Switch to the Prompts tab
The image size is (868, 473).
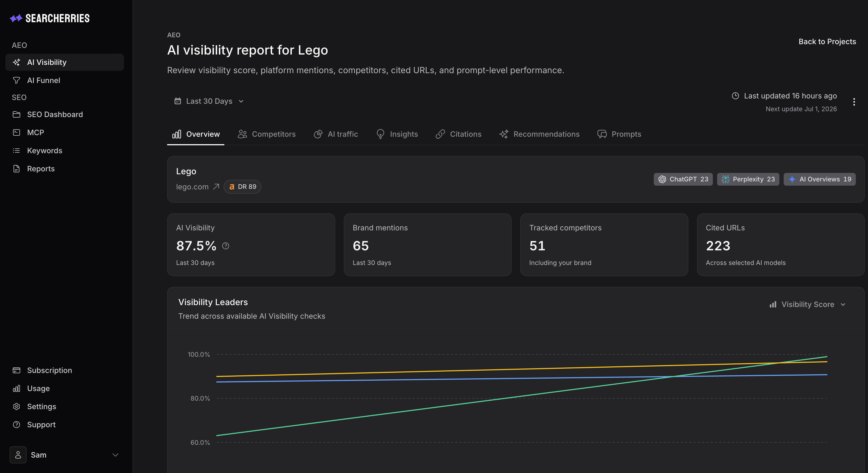[619, 134]
